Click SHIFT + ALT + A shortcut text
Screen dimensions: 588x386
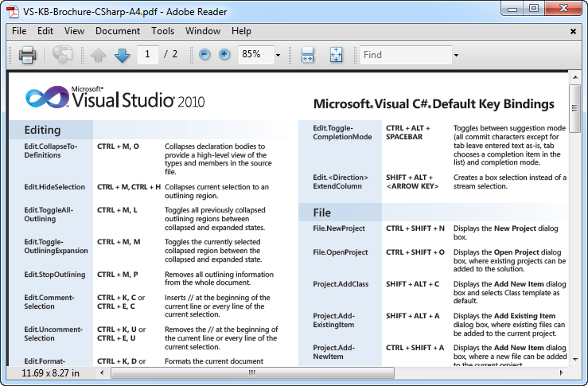412,316
